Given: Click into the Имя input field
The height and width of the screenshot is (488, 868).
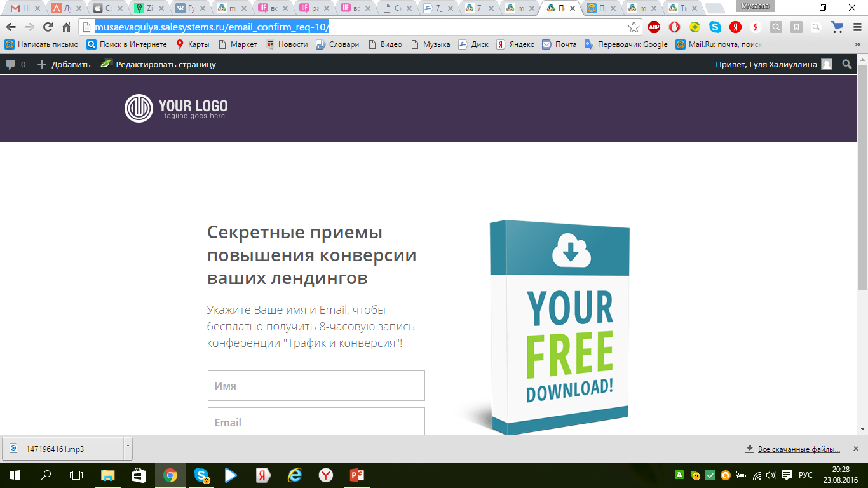Looking at the screenshot, I should [x=316, y=386].
